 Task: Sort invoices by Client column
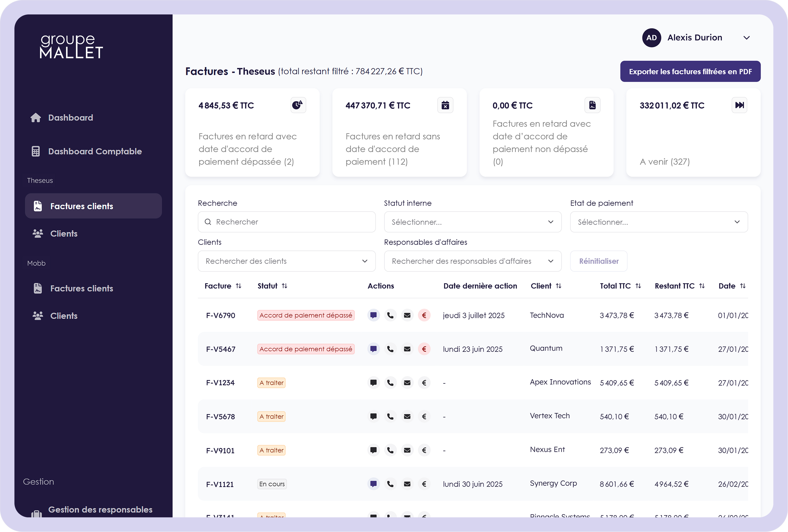(558, 286)
